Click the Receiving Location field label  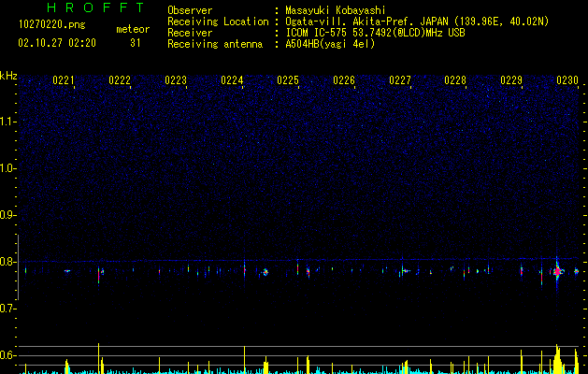(218, 22)
